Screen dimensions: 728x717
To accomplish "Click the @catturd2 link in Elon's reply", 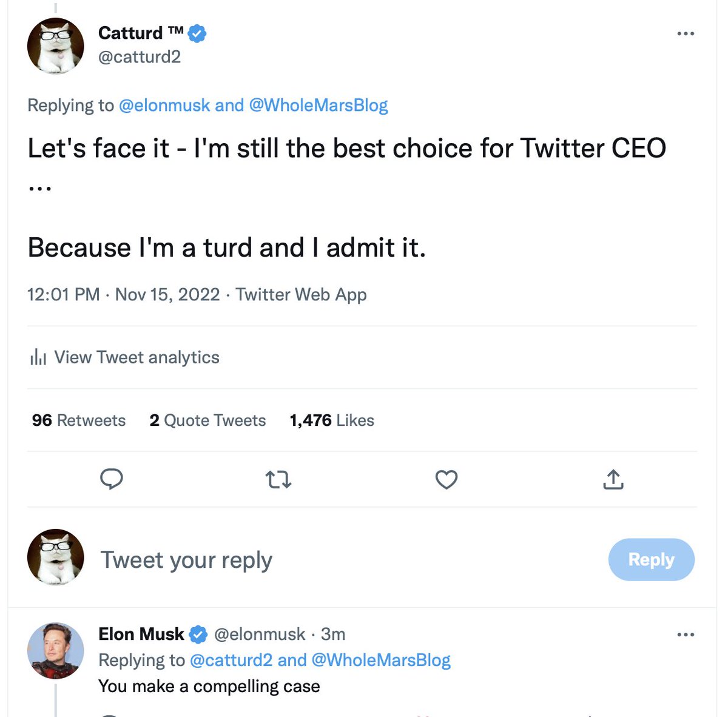I will pyautogui.click(x=231, y=660).
